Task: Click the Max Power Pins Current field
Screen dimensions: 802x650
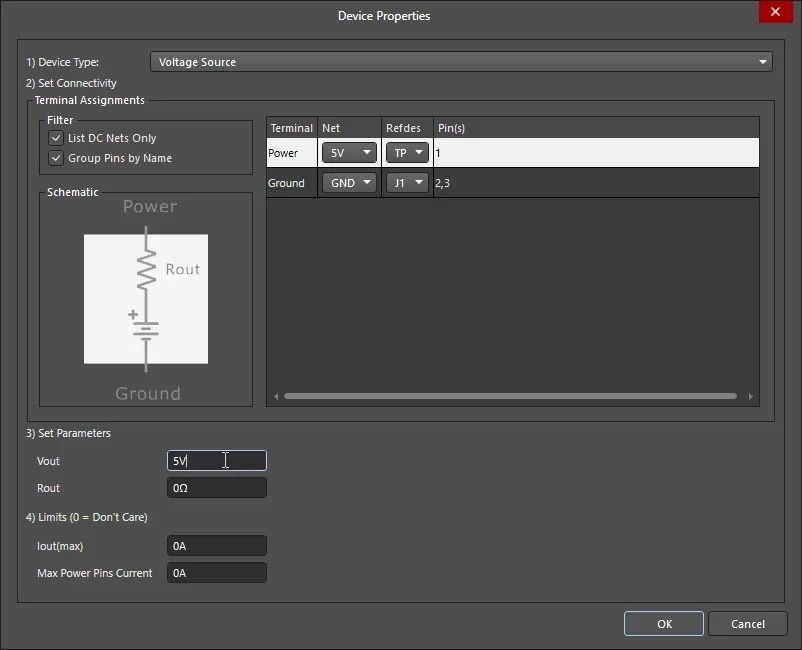Action: click(x=216, y=573)
